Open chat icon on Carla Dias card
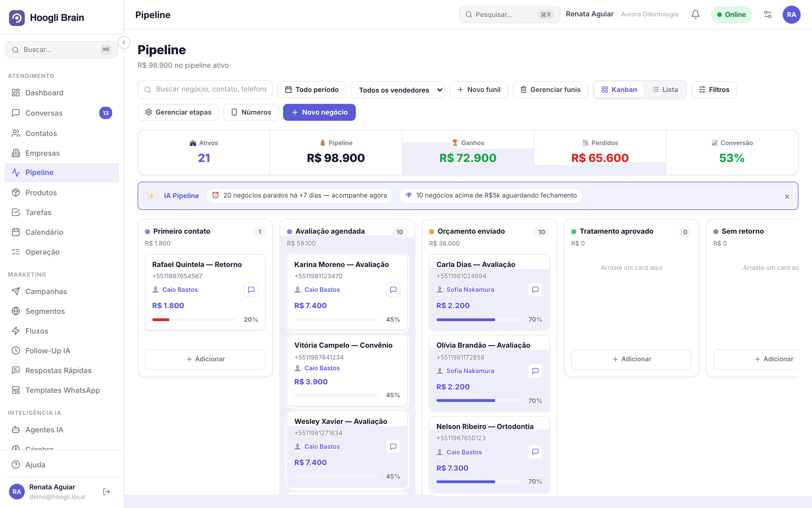 pos(535,290)
